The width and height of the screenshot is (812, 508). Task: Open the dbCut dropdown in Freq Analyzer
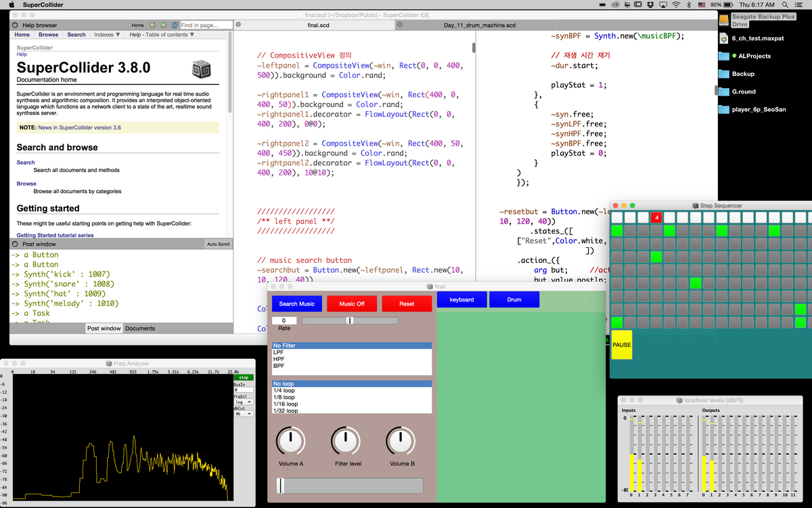click(x=244, y=414)
